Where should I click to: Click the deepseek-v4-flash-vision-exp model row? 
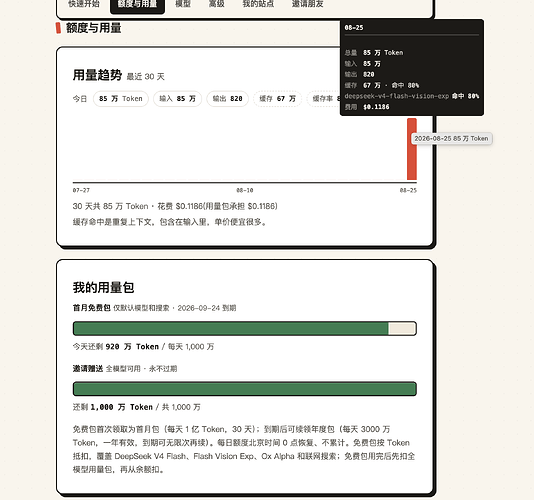(411, 96)
